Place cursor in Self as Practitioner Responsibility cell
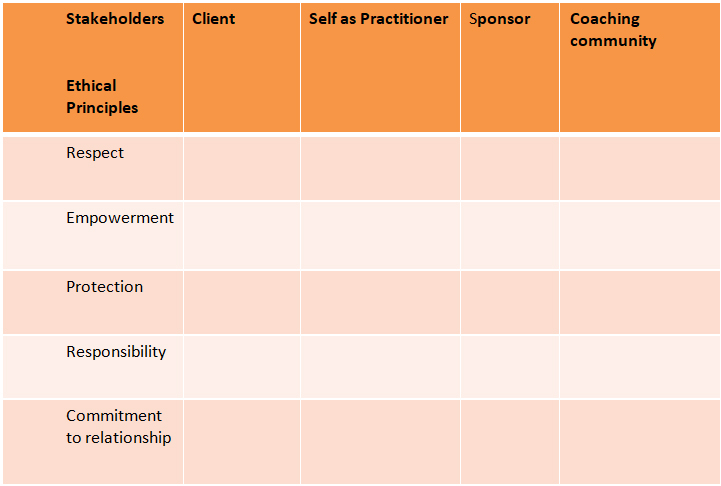The height and width of the screenshot is (486, 721). click(x=380, y=366)
